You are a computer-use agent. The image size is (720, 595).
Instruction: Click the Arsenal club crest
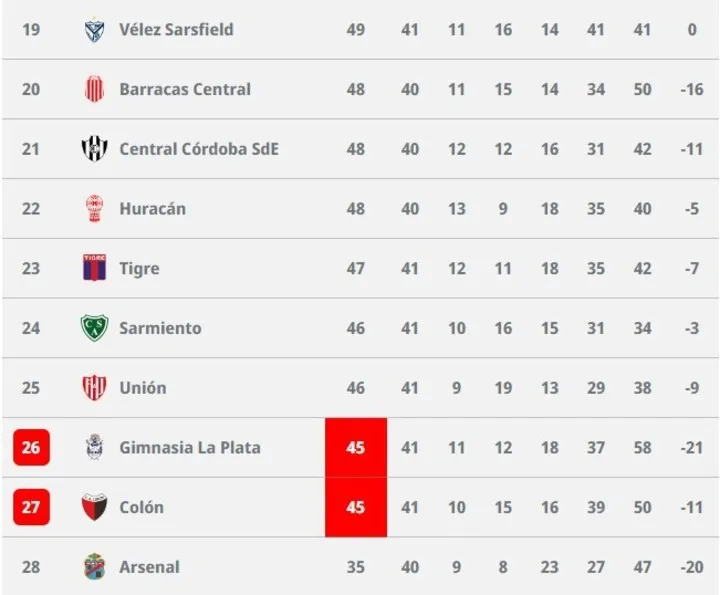(95, 567)
